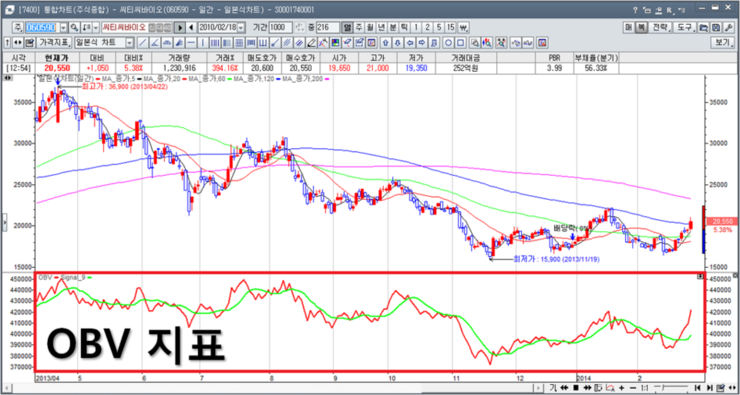This screenshot has width=740, height=395.
Task: Click the fast-forward double-arrow in bottom bar
Action: [x=588, y=388]
